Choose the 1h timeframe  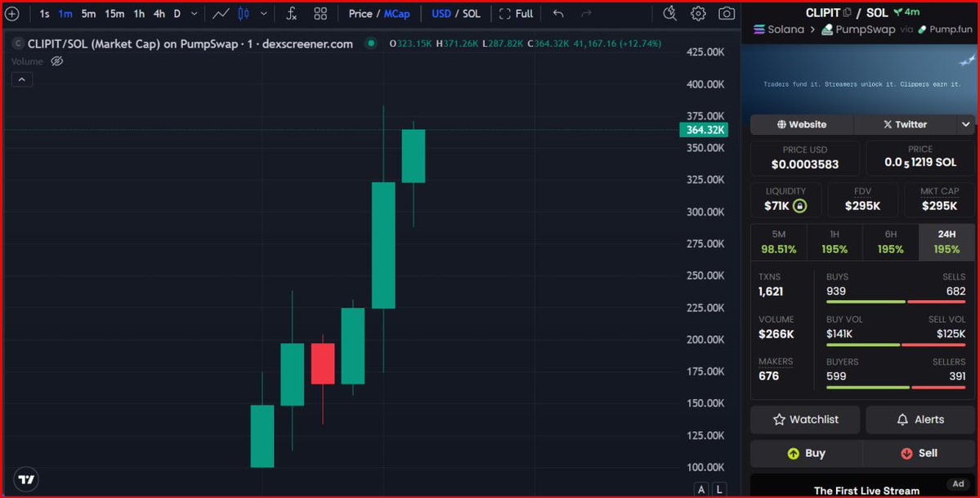[x=140, y=14]
